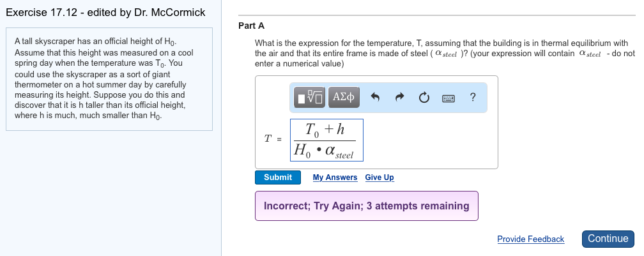Click the Give Up link
Viewport: 644px width, 256px height.
point(379,177)
